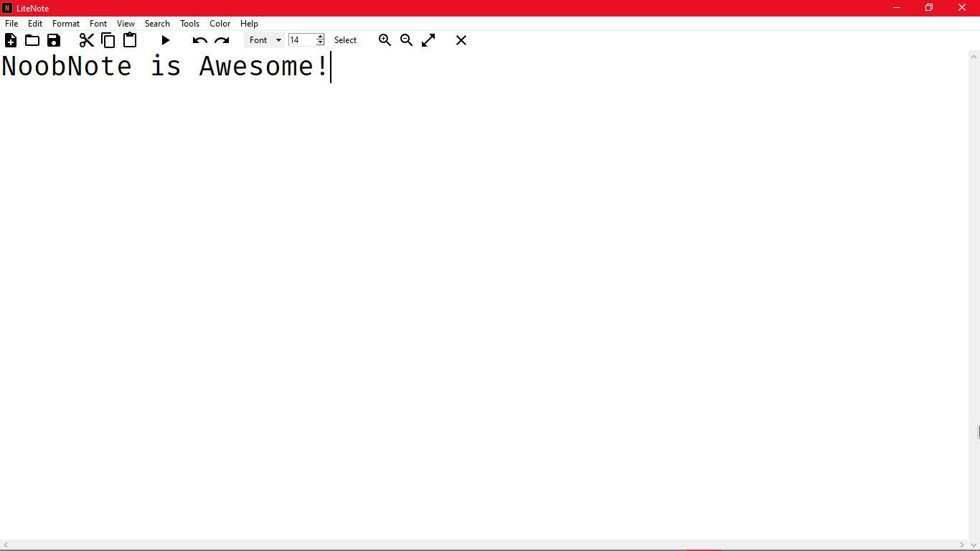Run using the play arrow icon
Screen dimensions: 980x551
pyautogui.click(x=166, y=40)
